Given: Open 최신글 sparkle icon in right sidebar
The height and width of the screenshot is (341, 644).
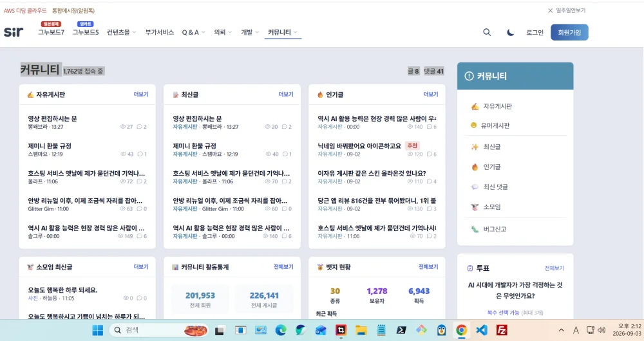Looking at the screenshot, I should (x=475, y=147).
